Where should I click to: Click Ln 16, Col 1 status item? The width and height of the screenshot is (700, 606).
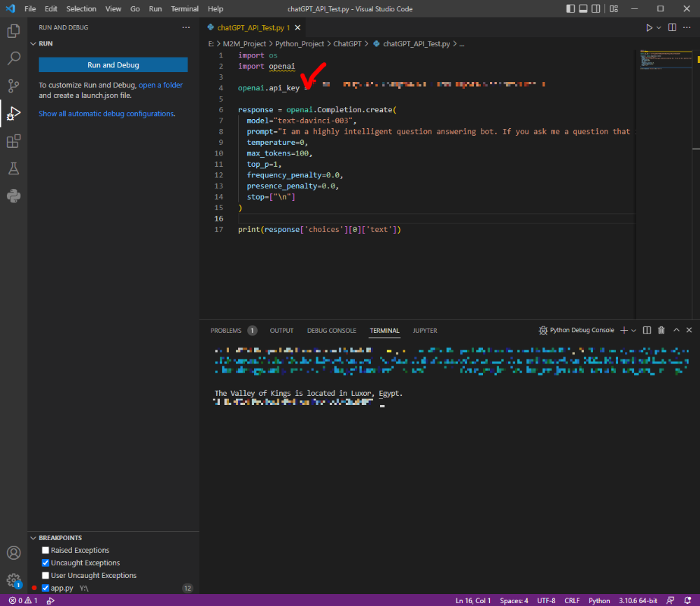tap(472, 600)
